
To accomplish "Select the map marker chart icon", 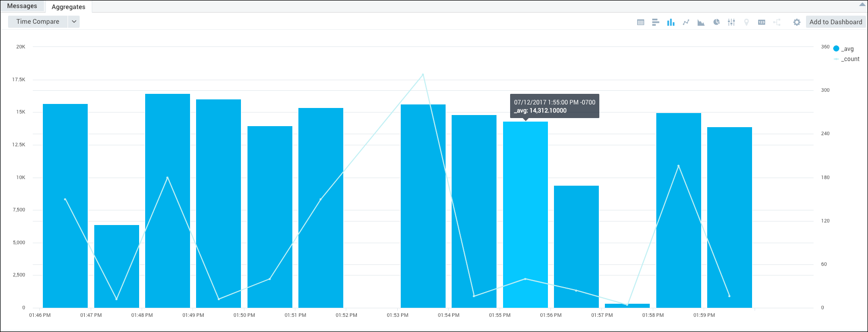I will pos(747,22).
